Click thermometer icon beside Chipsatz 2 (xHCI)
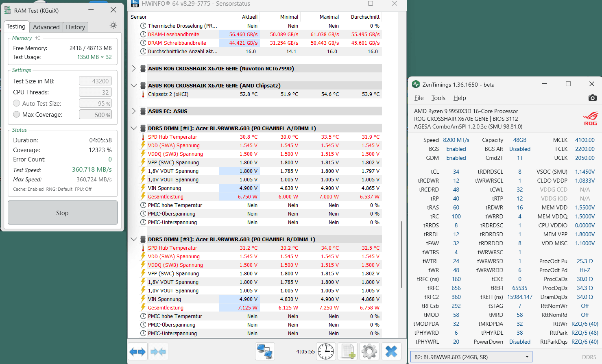Screen dimensions: 602x364 [143, 94]
